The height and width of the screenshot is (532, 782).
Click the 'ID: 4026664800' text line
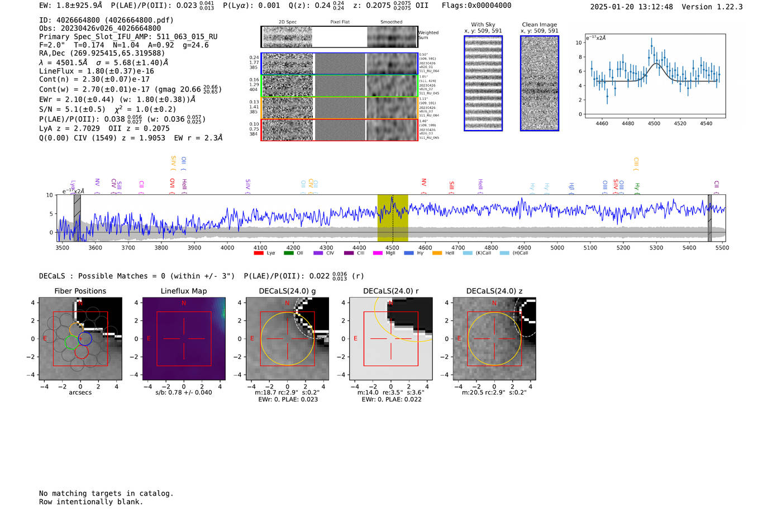[x=106, y=20]
